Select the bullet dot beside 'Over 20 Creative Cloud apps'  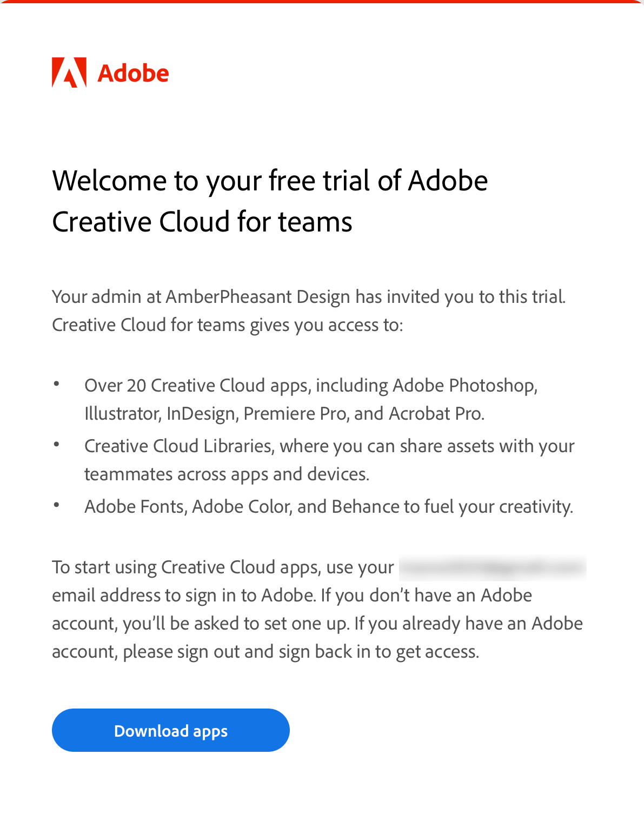56,384
